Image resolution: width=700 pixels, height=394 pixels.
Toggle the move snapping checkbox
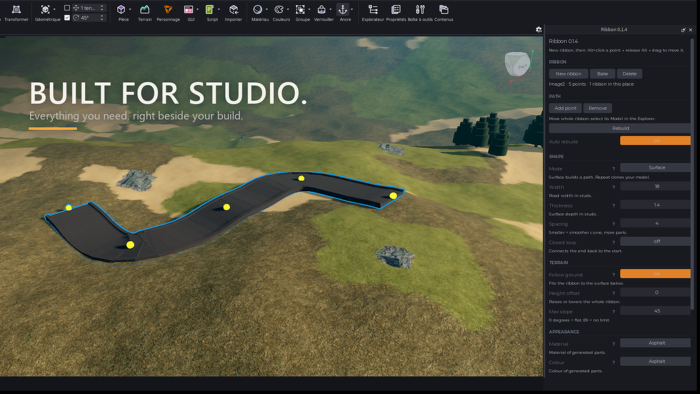(x=67, y=8)
